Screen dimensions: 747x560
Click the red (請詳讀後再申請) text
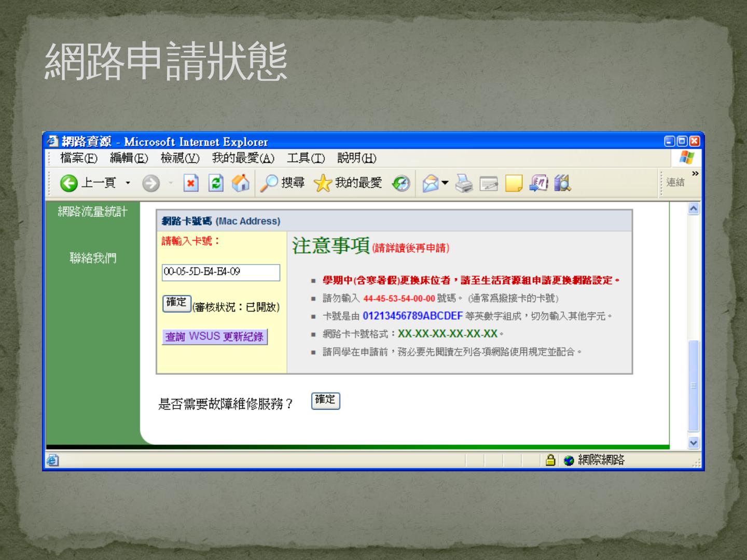pyautogui.click(x=411, y=248)
